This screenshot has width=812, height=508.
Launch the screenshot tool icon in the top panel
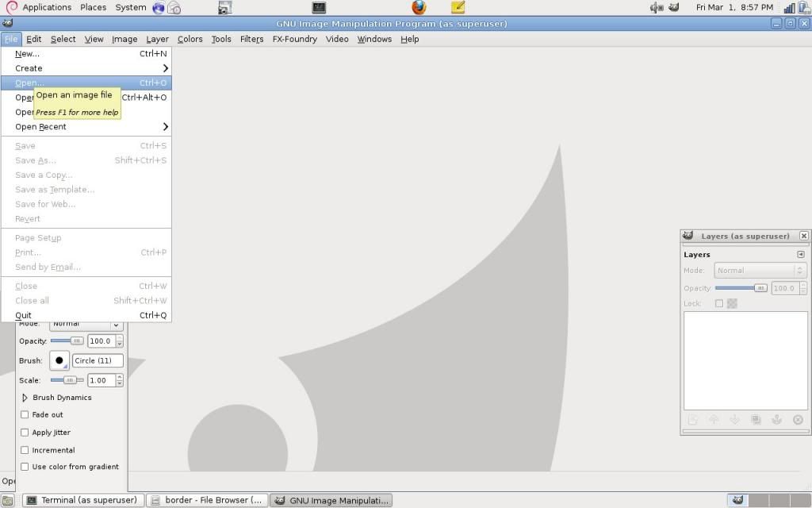click(x=224, y=7)
